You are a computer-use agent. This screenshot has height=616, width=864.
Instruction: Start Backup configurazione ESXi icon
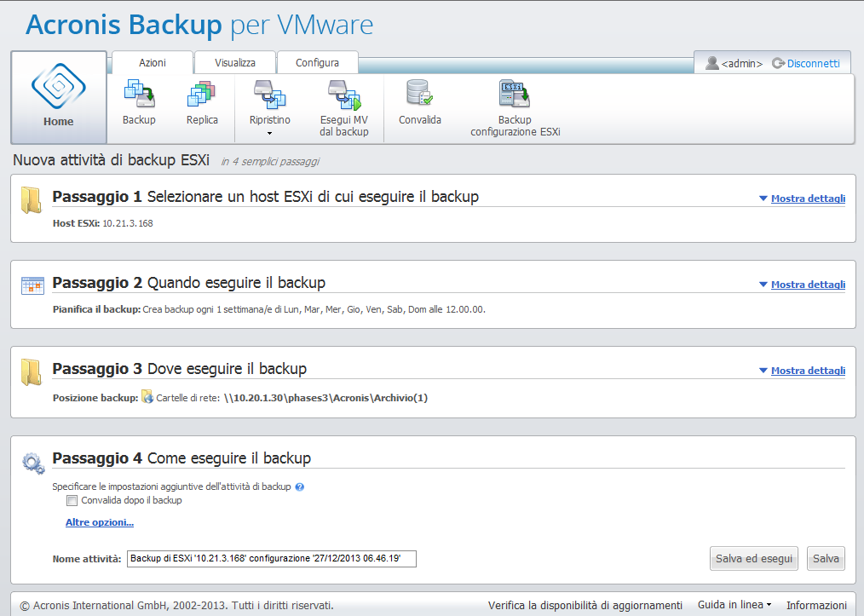click(514, 93)
